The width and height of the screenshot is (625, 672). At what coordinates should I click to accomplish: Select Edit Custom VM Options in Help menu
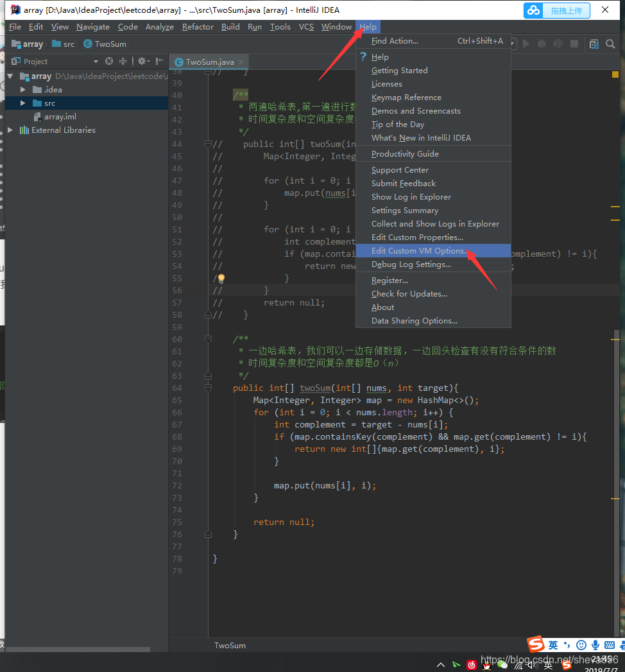(x=433, y=251)
